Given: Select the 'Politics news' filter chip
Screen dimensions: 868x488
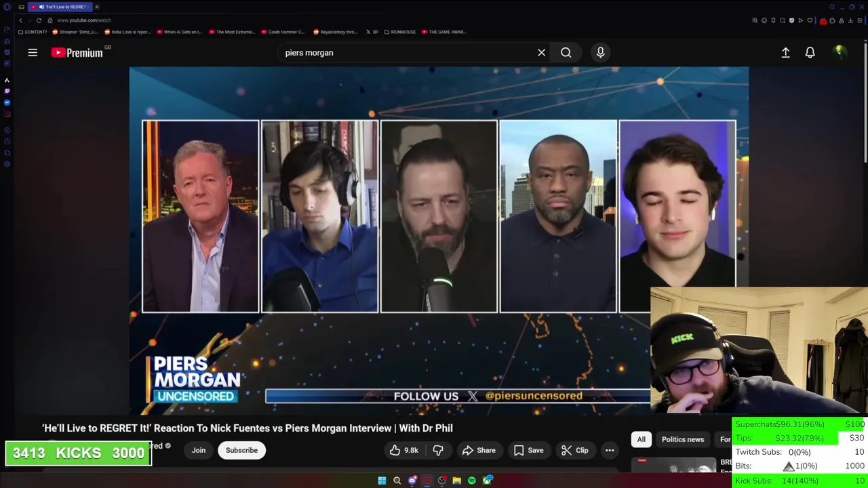Looking at the screenshot, I should 683,439.
